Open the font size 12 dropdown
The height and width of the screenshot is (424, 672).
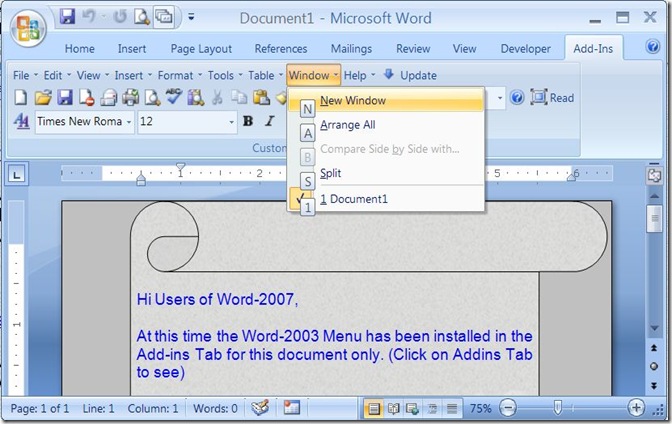(x=231, y=122)
